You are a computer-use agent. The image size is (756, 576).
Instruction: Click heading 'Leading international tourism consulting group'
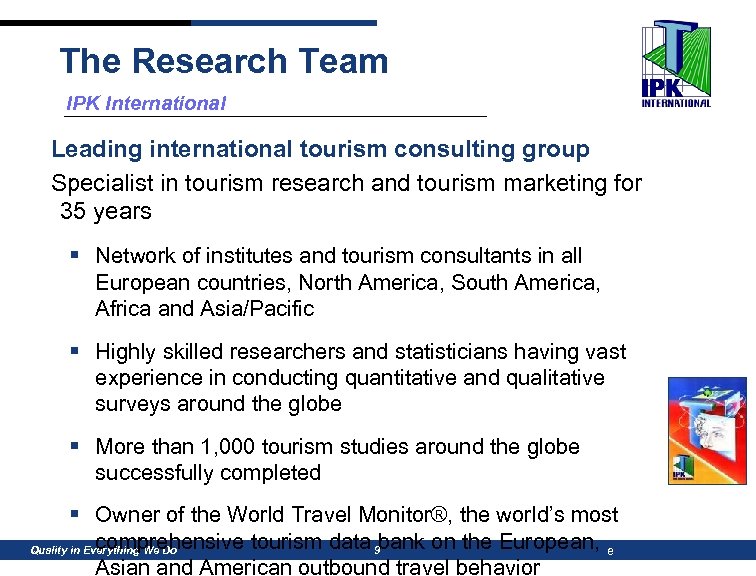(321, 149)
